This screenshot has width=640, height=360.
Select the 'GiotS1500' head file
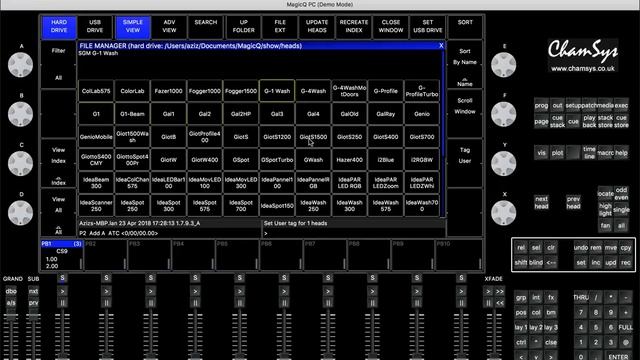pyautogui.click(x=313, y=137)
